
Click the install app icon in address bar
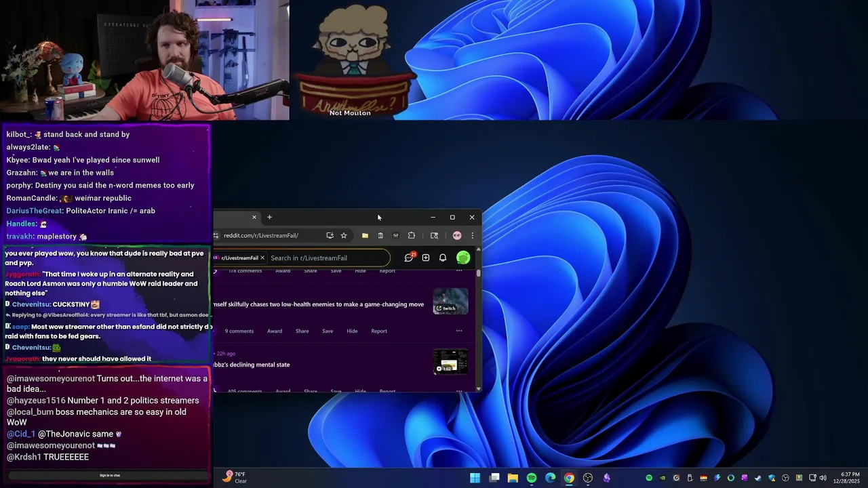coord(330,235)
